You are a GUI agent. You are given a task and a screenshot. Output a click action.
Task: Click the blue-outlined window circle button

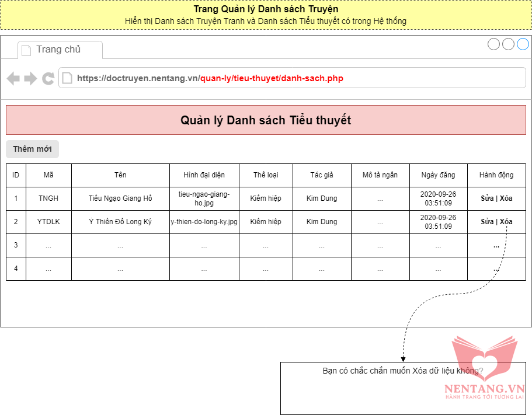(x=523, y=44)
